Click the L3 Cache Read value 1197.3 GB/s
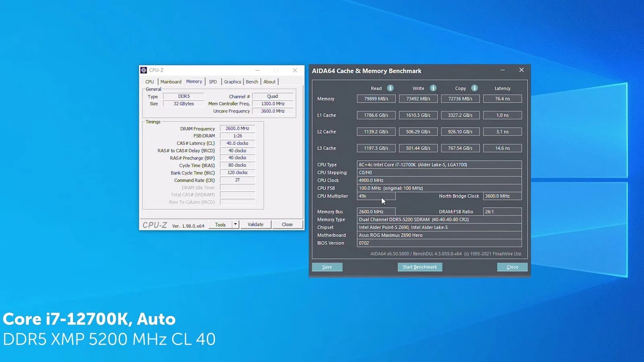The height and width of the screenshot is (362, 644). click(x=376, y=148)
